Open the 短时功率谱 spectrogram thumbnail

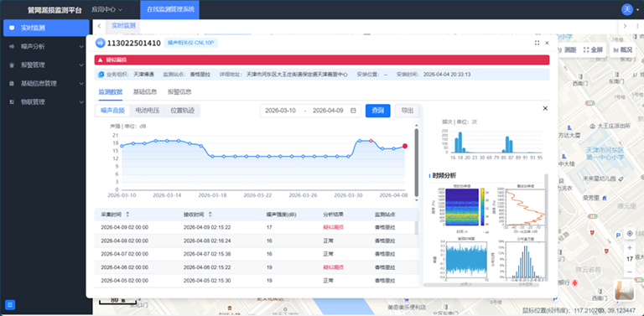(462, 207)
